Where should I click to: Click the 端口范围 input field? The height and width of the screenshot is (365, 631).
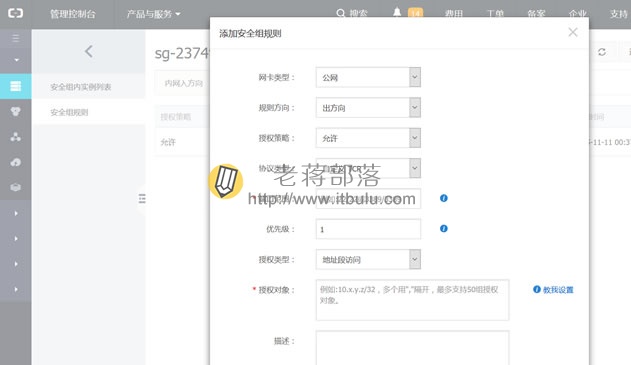click(368, 198)
